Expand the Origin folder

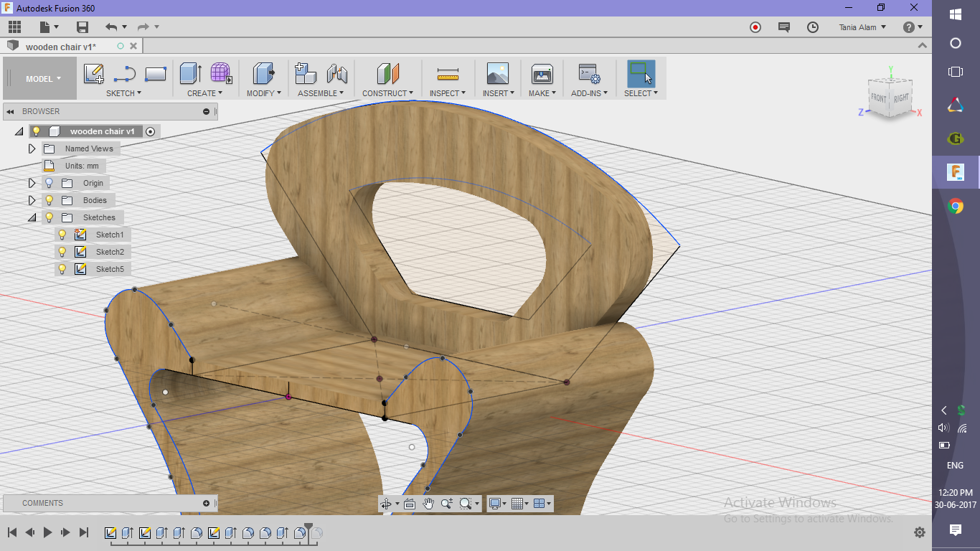(x=32, y=183)
